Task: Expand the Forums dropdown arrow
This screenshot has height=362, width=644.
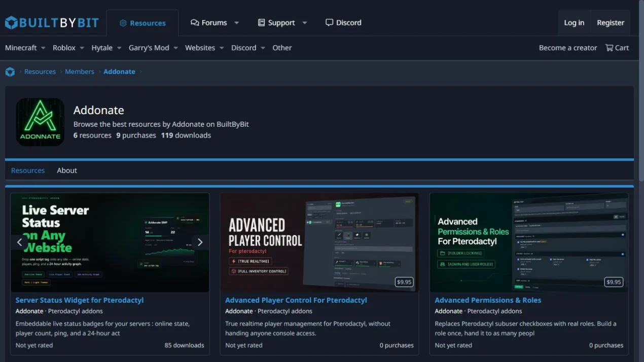Action: pos(236,23)
